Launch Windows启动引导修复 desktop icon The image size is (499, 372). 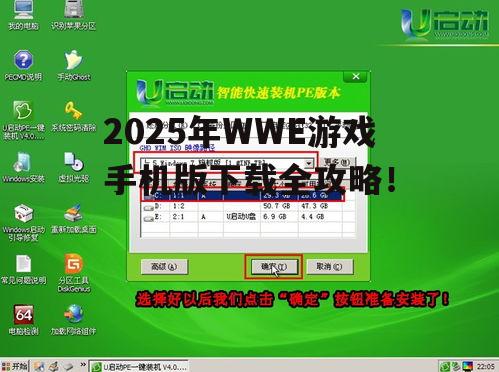click(23, 222)
